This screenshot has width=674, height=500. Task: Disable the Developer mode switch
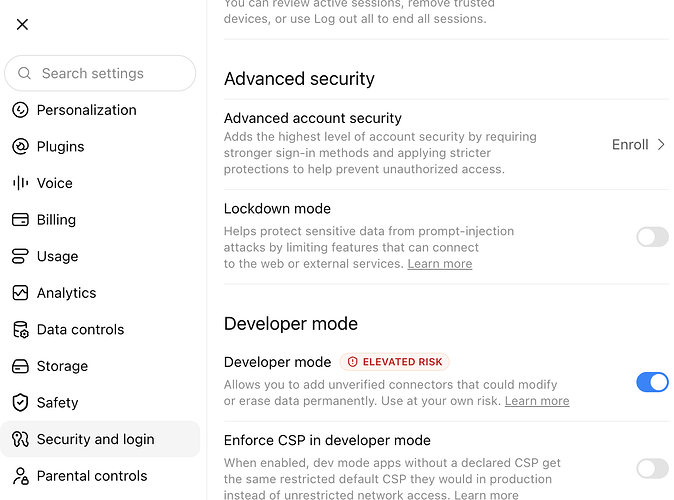(x=653, y=382)
